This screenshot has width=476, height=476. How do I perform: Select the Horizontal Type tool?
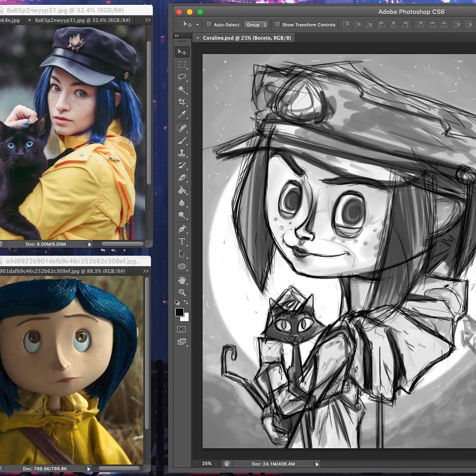[182, 241]
